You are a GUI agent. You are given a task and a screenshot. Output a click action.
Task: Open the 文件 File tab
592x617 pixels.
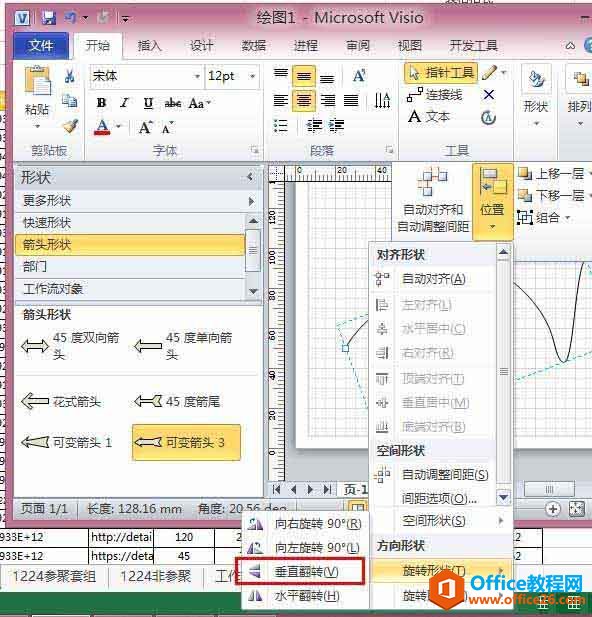pos(40,46)
